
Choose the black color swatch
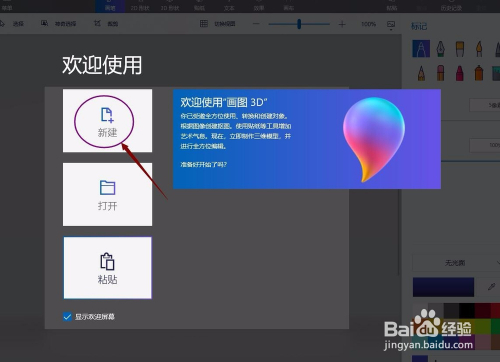tap(467, 311)
